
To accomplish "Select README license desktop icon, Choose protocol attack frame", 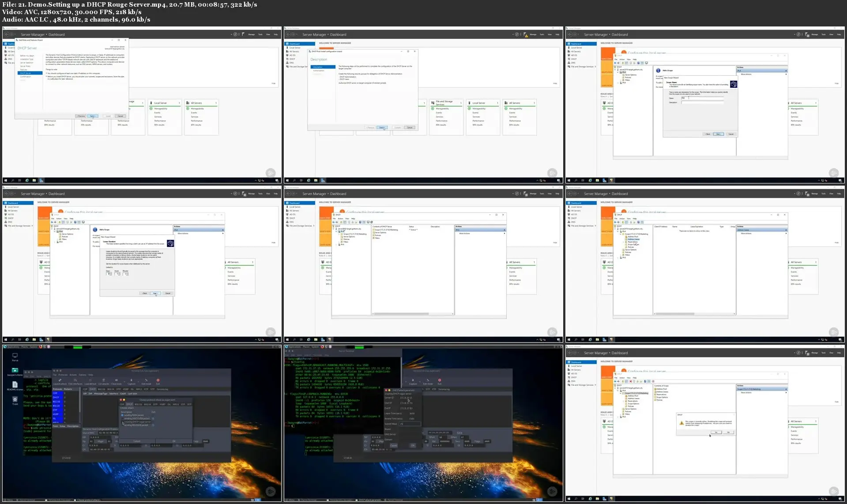I will click(x=15, y=386).
